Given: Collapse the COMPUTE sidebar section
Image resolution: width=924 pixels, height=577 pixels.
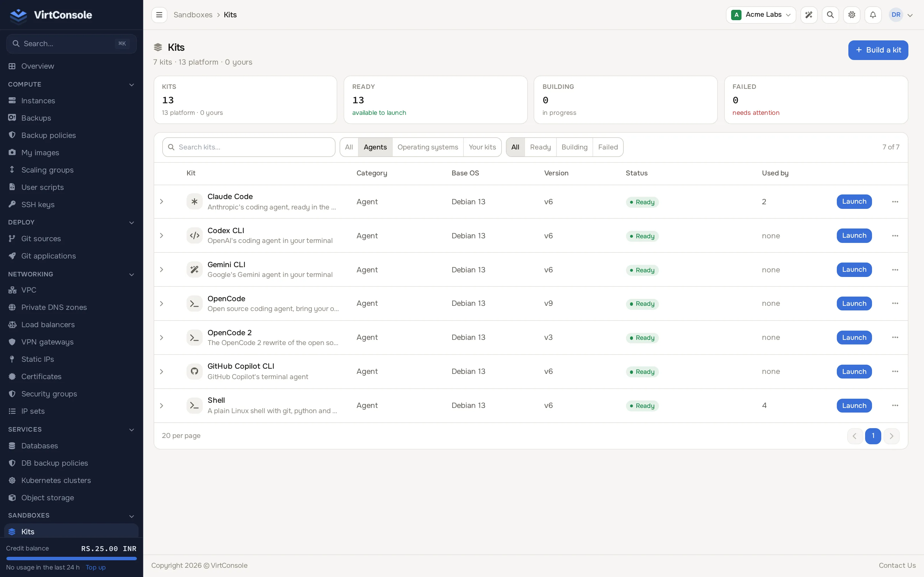Looking at the screenshot, I should (131, 84).
